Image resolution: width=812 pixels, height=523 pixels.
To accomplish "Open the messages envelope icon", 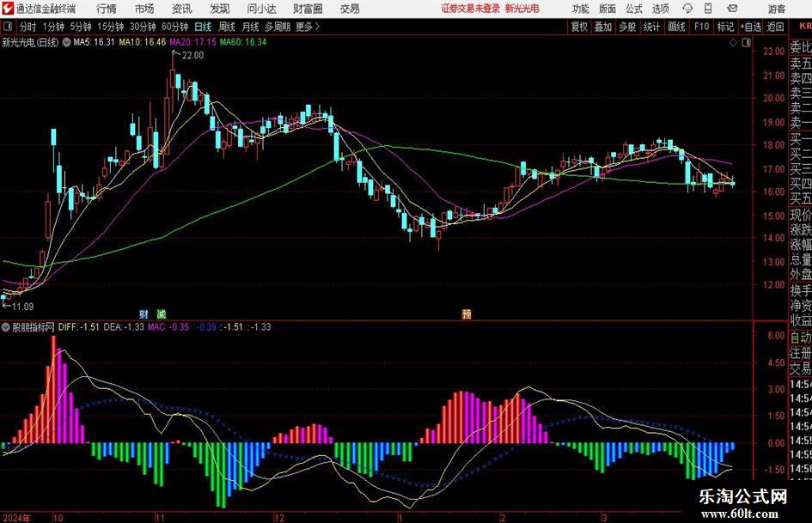I will [x=732, y=9].
